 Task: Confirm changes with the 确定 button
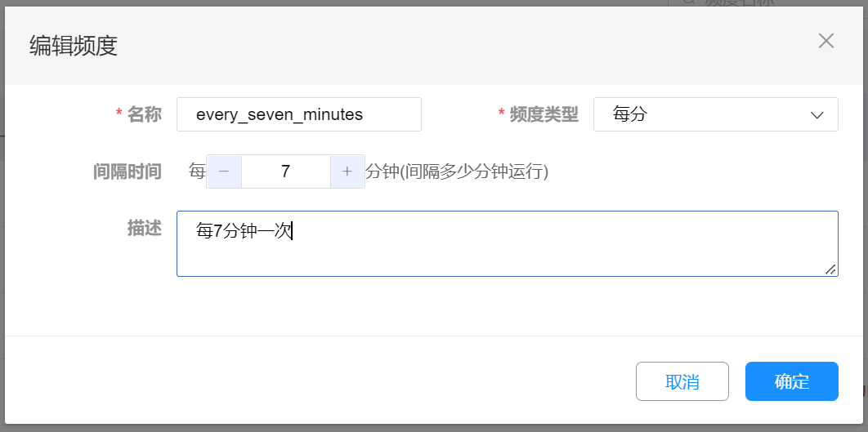click(791, 381)
